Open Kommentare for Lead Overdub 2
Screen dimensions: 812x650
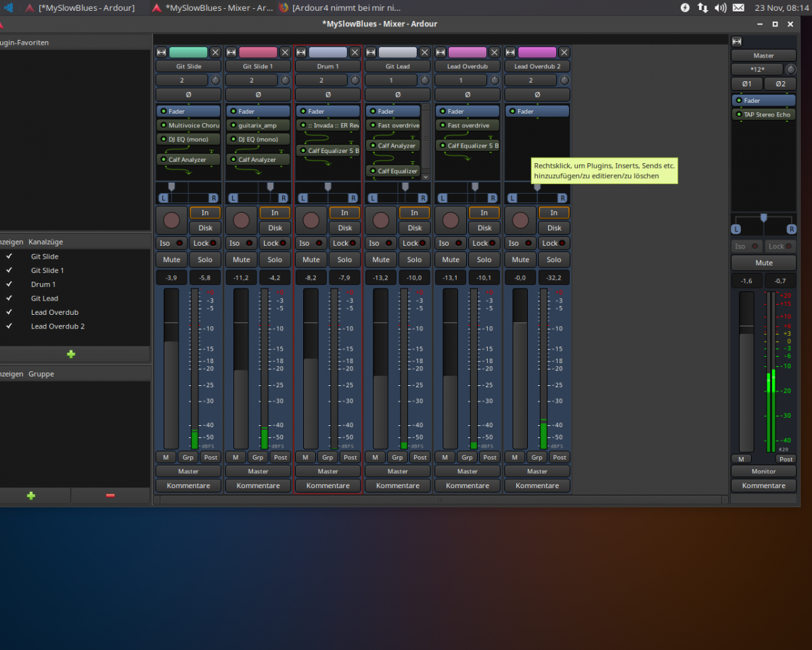tap(537, 485)
